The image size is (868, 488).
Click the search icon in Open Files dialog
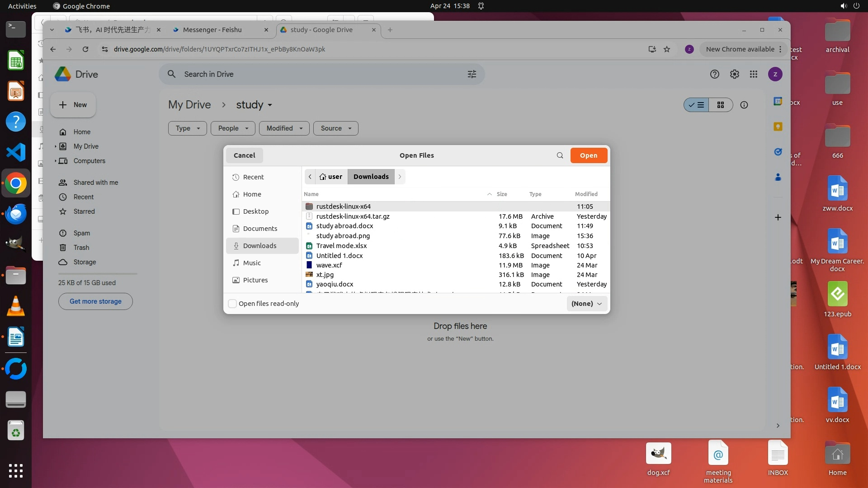coord(560,155)
